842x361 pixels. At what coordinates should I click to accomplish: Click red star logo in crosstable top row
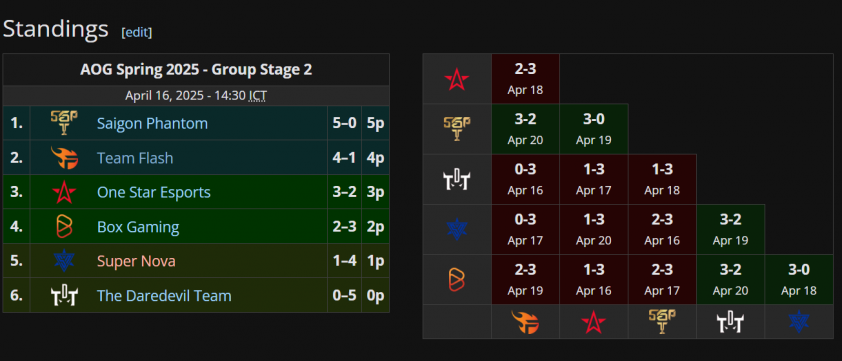tap(457, 80)
